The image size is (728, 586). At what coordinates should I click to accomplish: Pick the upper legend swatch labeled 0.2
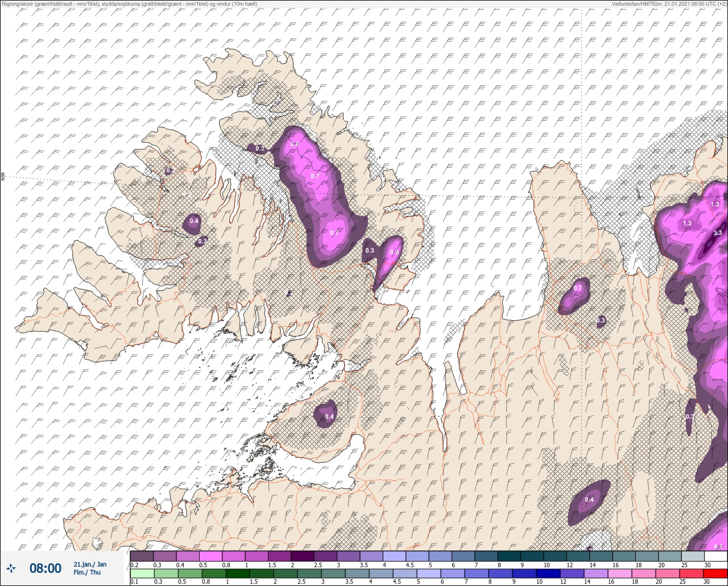142,556
